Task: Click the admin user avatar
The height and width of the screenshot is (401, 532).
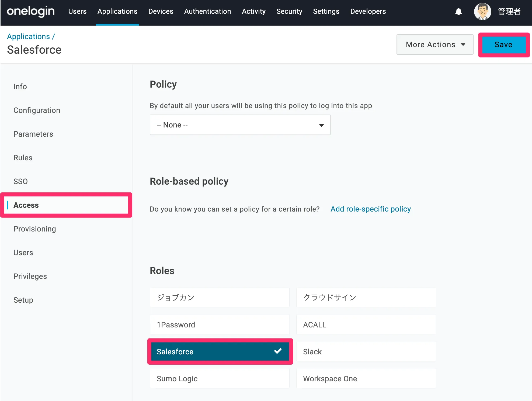Action: (x=482, y=12)
